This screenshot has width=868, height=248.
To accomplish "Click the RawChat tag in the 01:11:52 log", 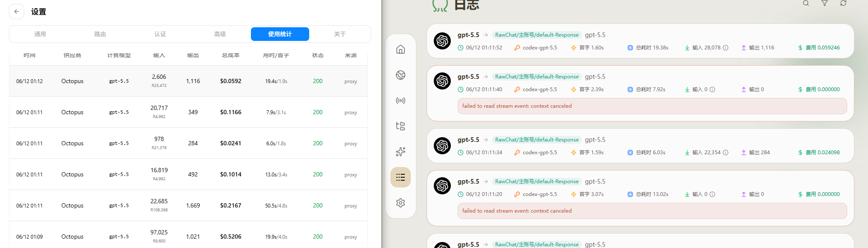I will coord(537,35).
